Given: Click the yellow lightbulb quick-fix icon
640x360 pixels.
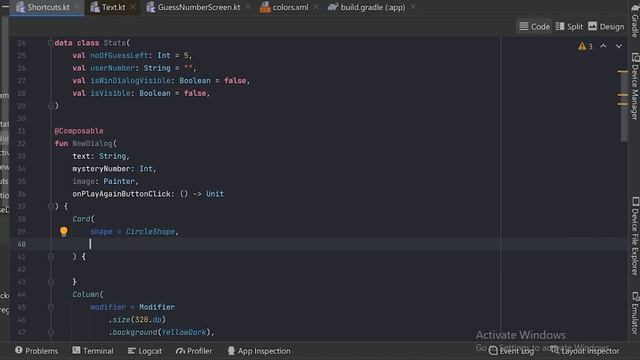Looking at the screenshot, I should (x=63, y=231).
